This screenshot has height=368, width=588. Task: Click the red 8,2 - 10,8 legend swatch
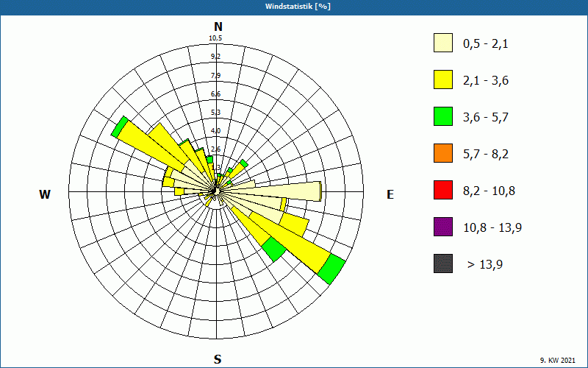(443, 190)
